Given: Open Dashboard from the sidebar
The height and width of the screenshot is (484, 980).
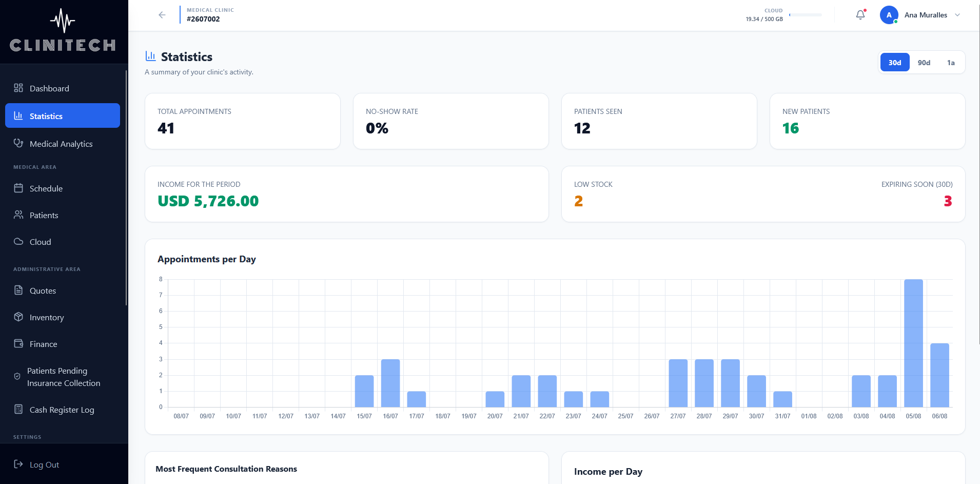Looking at the screenshot, I should point(63,88).
